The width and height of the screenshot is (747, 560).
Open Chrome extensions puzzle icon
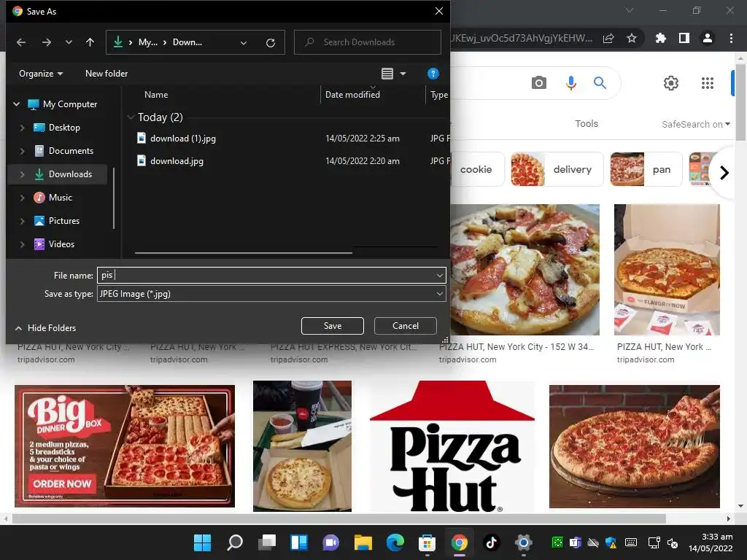click(660, 38)
